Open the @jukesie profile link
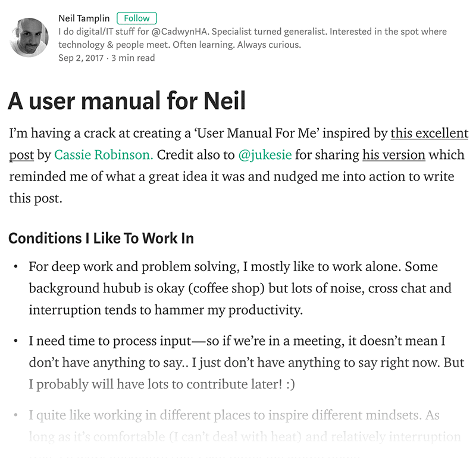 tap(265, 155)
